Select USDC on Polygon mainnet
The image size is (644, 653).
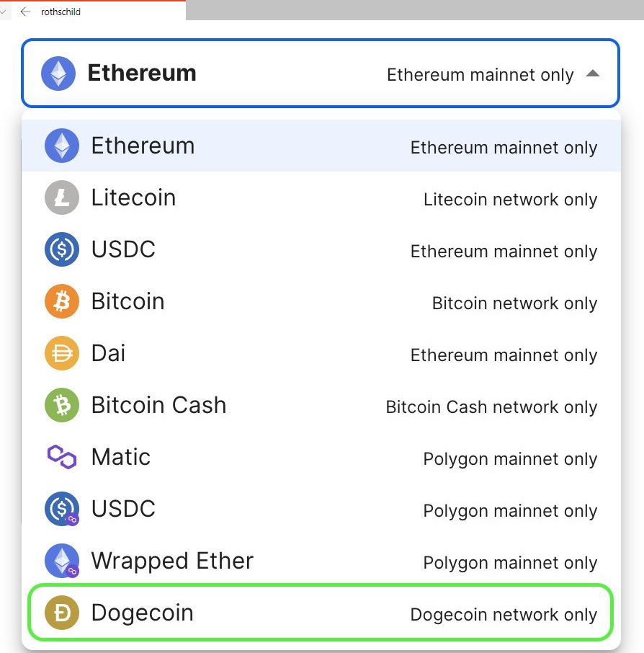point(123,509)
